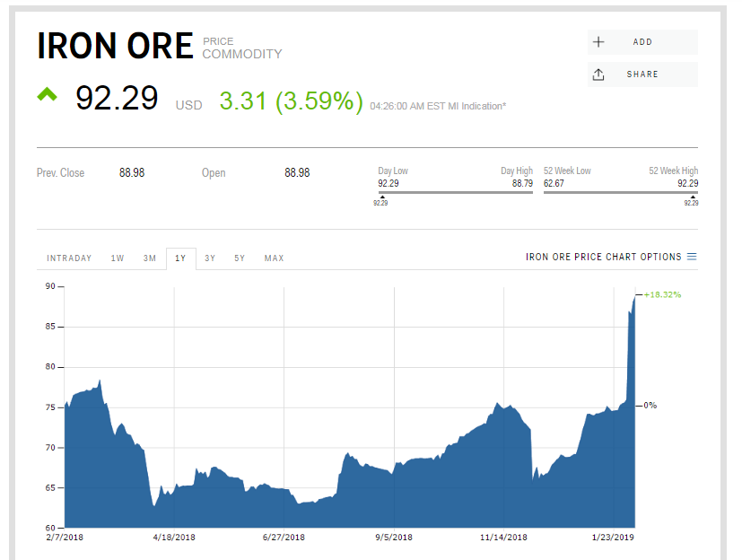
Task: Click the hamburger icon for chart options
Action: point(692,258)
